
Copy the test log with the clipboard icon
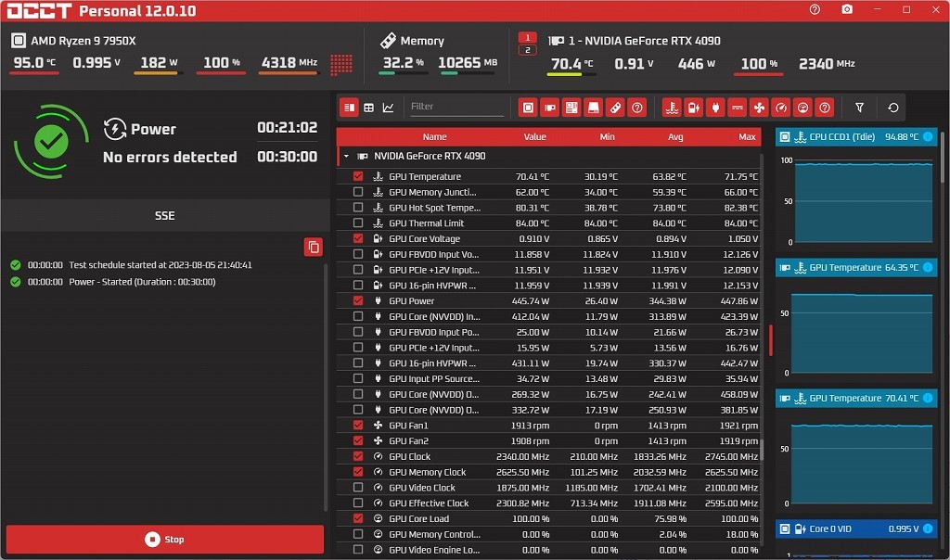pos(314,247)
